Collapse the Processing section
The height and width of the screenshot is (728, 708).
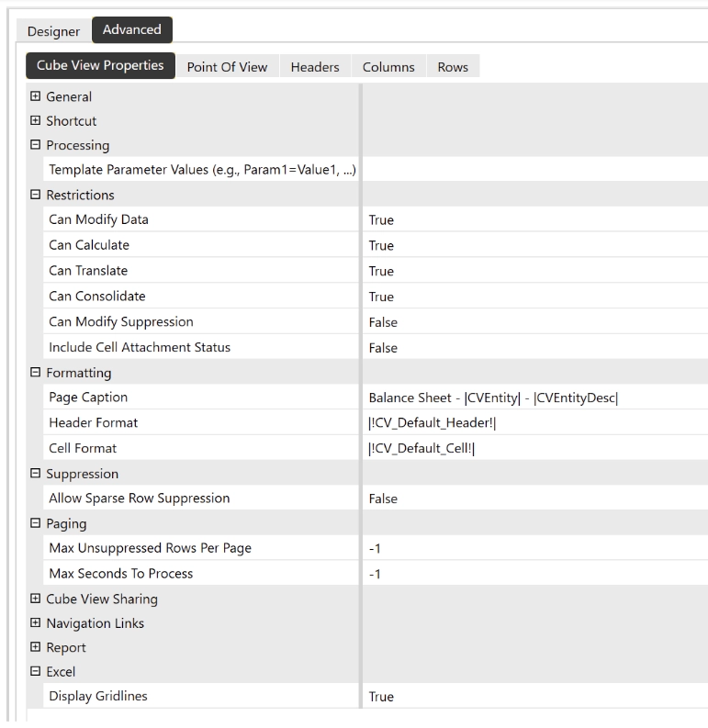(36, 145)
